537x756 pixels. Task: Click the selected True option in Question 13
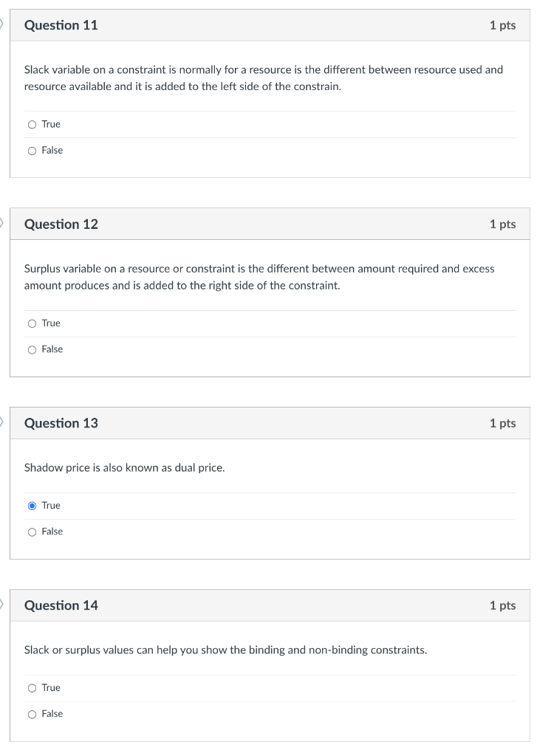[33, 505]
